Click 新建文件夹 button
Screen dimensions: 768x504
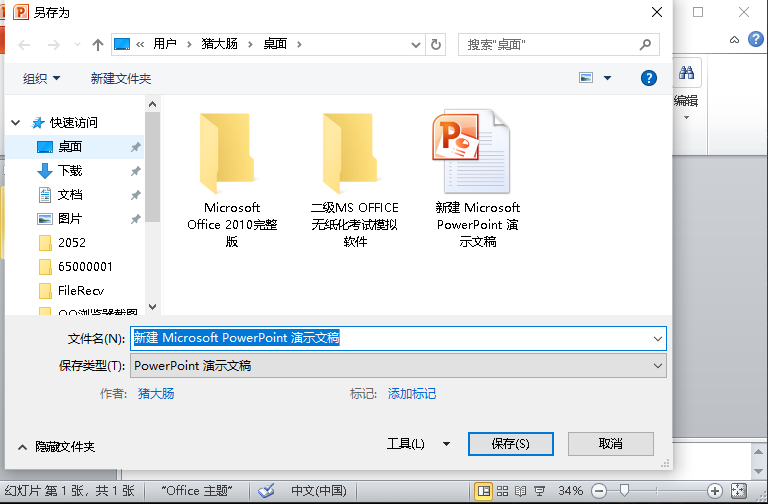(120, 78)
